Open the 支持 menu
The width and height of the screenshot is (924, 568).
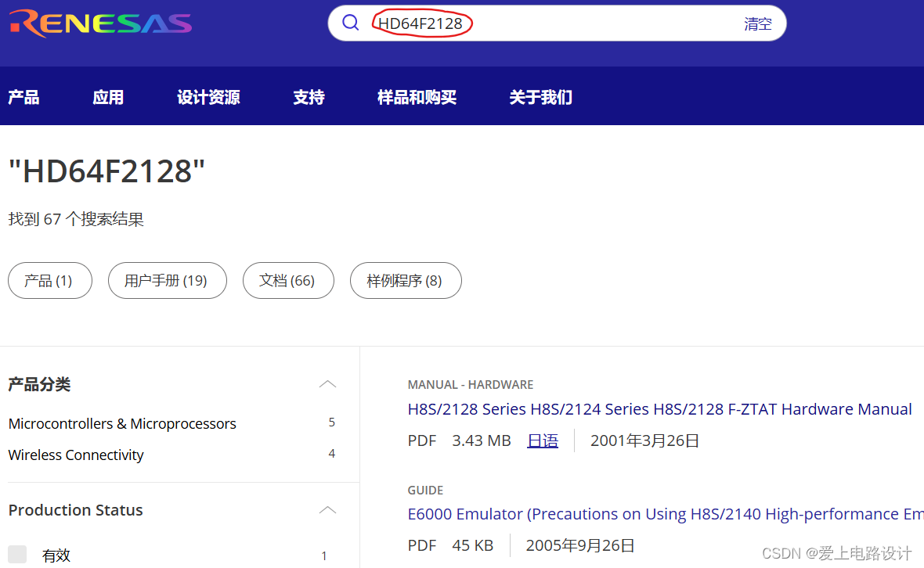point(308,96)
